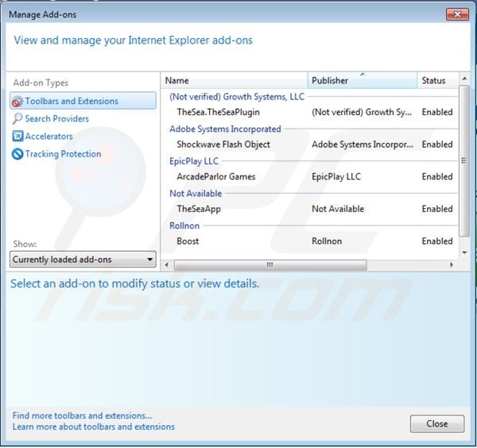This screenshot has width=477, height=448.
Task: Click the vertical scrollbar thumb
Action: [x=464, y=160]
